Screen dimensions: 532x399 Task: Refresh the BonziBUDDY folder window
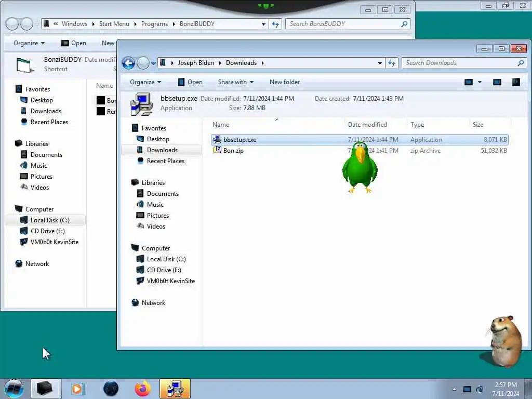coord(275,24)
